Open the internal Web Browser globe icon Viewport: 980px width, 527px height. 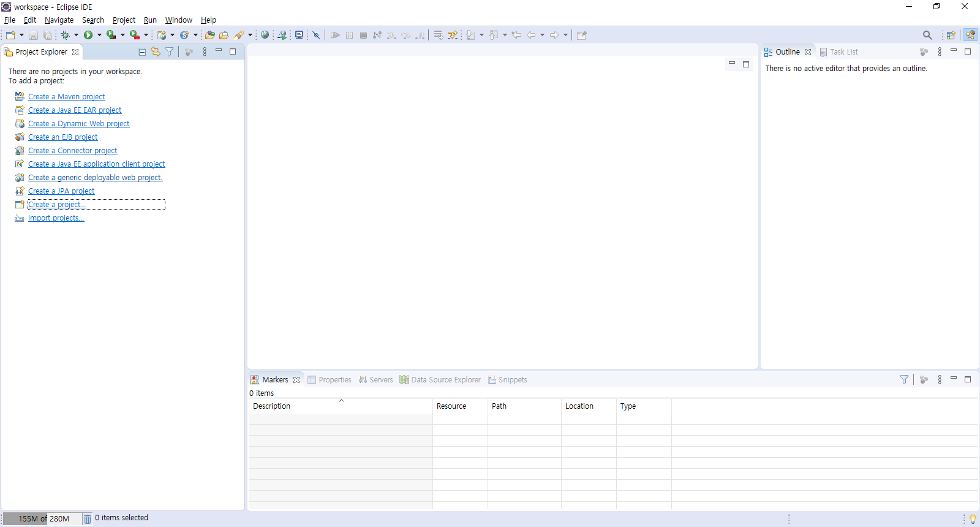[x=265, y=35]
